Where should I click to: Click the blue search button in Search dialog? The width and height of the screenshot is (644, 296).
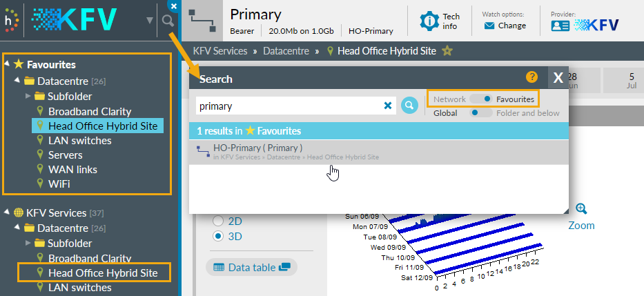(x=410, y=106)
